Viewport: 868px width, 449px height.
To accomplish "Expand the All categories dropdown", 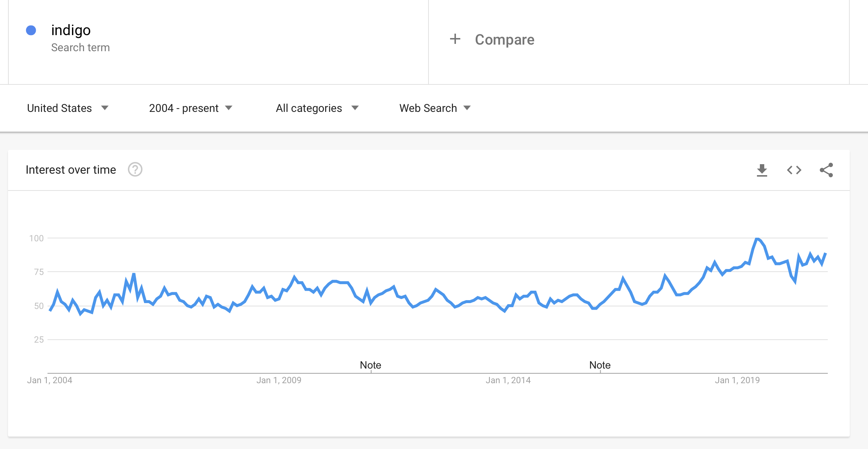I will [x=317, y=108].
